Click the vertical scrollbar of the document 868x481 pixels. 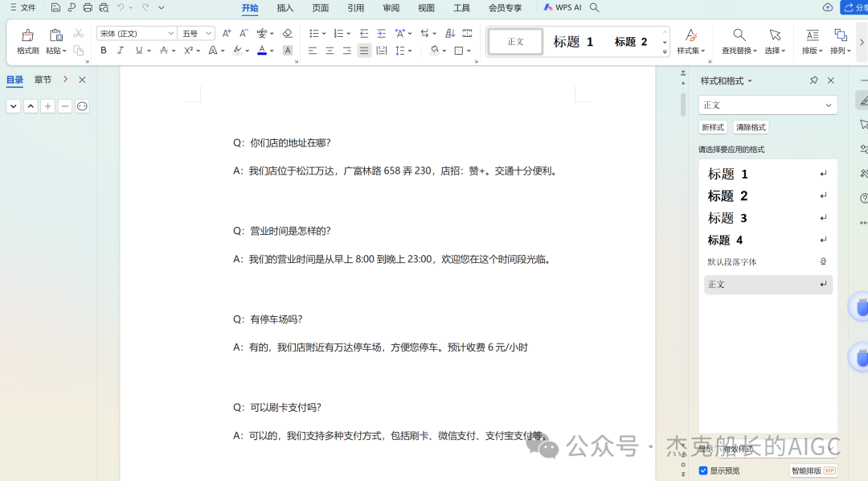(683, 105)
